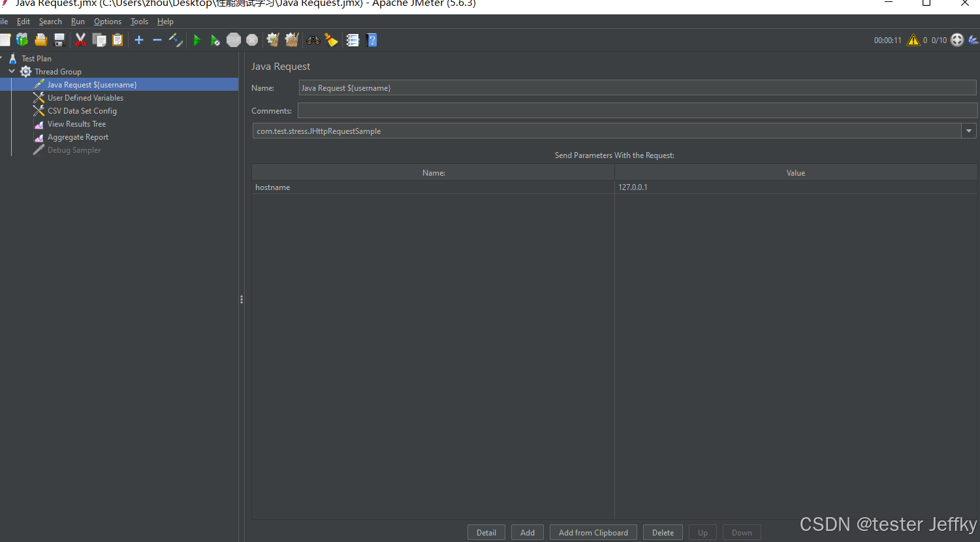Open function helper list icon
The width and height of the screenshot is (980, 542).
pos(353,40)
